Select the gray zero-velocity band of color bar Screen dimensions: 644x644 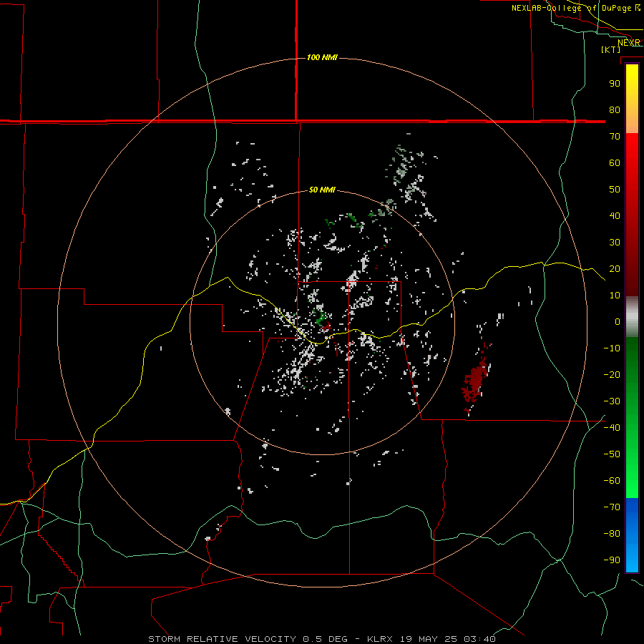pyautogui.click(x=632, y=317)
